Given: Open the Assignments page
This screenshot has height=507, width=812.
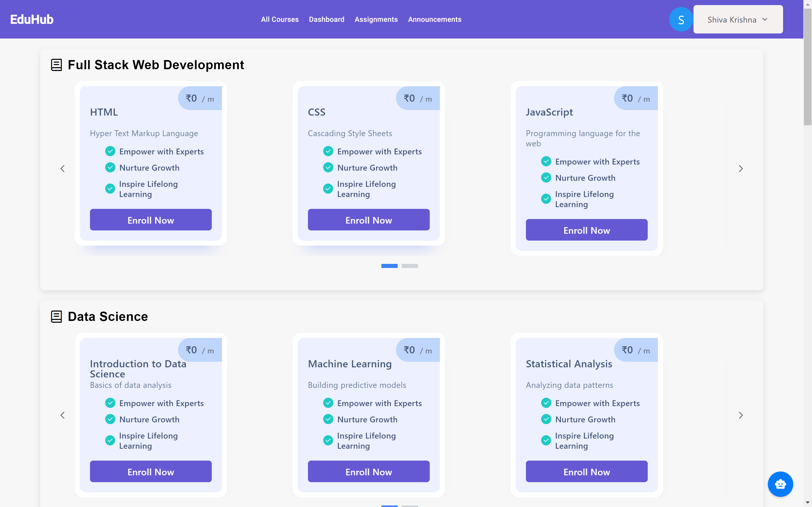Looking at the screenshot, I should click(x=376, y=19).
